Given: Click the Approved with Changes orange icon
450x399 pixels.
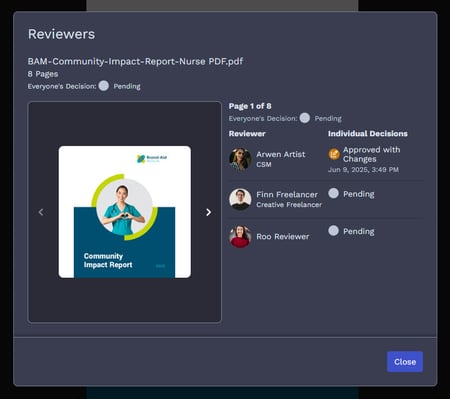Looking at the screenshot, I should [x=334, y=154].
